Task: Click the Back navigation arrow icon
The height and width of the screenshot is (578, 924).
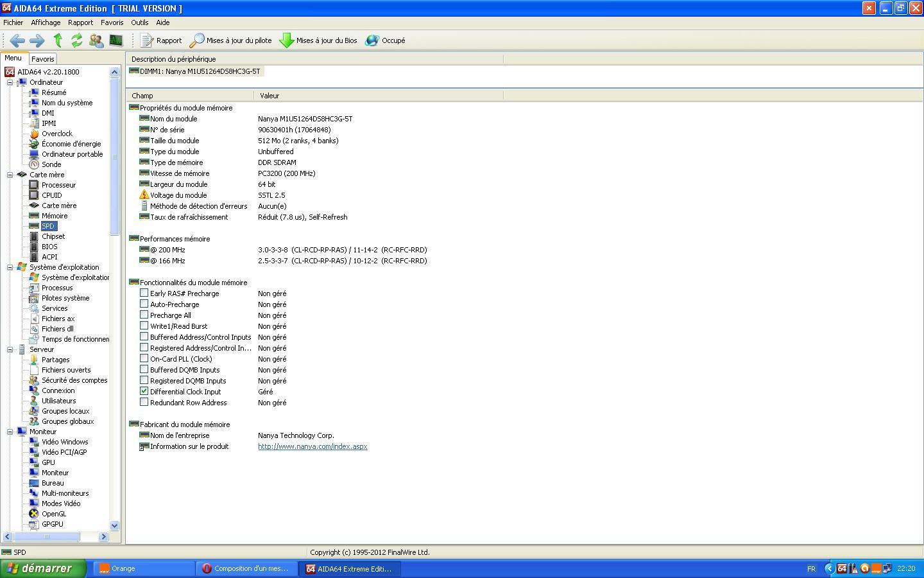Action: [17, 40]
